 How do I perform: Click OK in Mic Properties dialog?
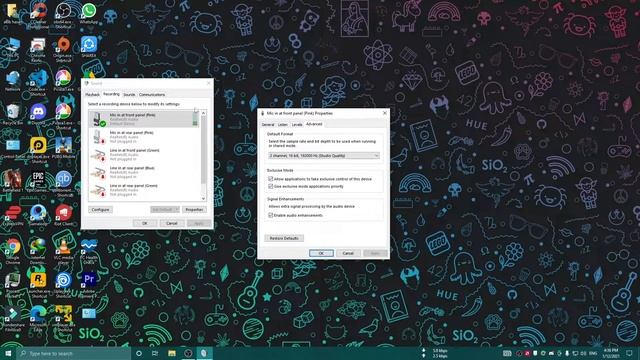[321, 253]
